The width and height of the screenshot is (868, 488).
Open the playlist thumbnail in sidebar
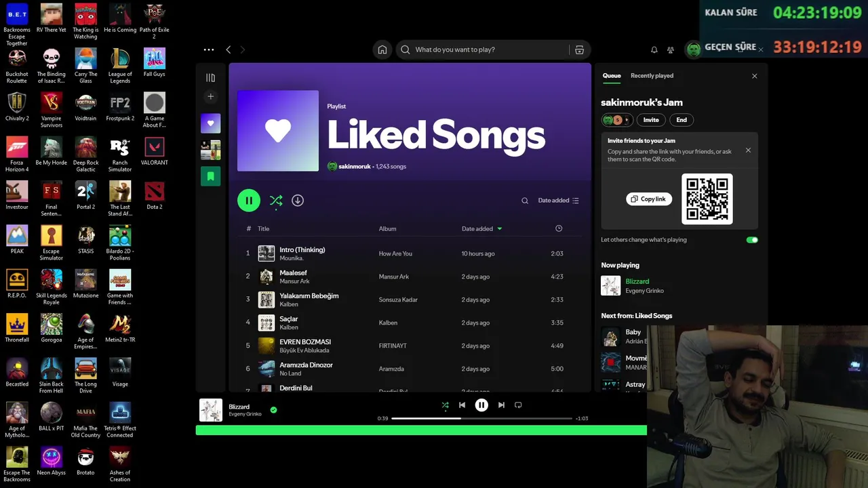pyautogui.click(x=210, y=150)
